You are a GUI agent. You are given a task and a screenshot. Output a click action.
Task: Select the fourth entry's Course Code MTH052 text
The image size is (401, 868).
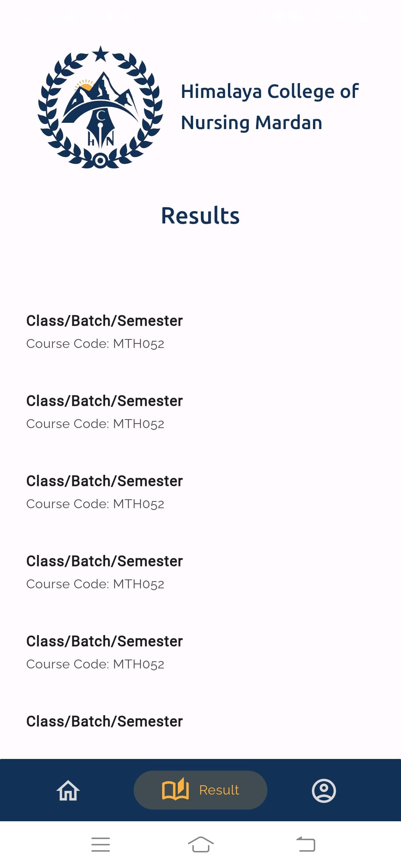pos(95,584)
